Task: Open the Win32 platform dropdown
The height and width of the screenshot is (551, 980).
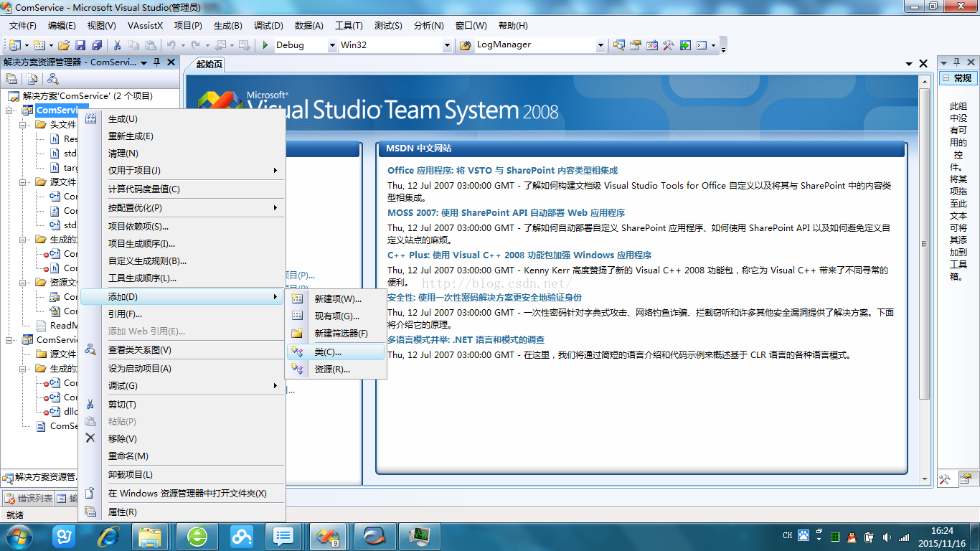Action: tap(447, 45)
